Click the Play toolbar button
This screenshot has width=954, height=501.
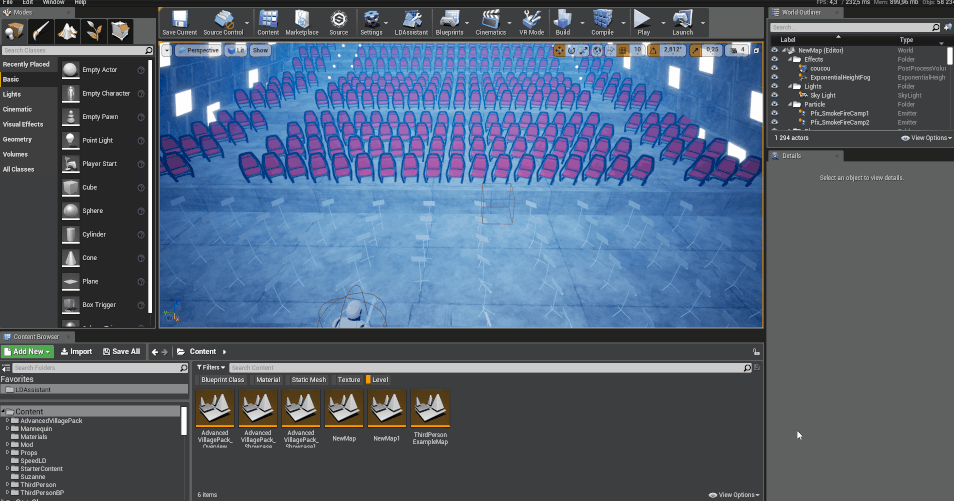click(x=643, y=23)
